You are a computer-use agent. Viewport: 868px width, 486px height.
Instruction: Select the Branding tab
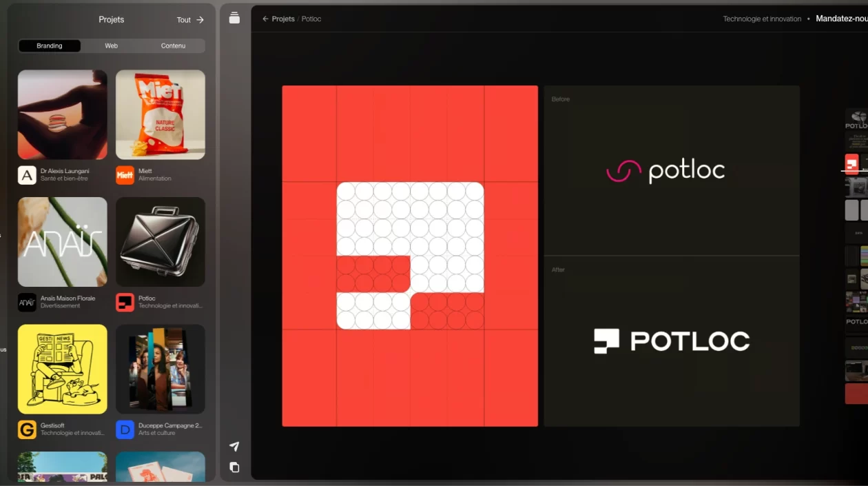click(x=50, y=46)
